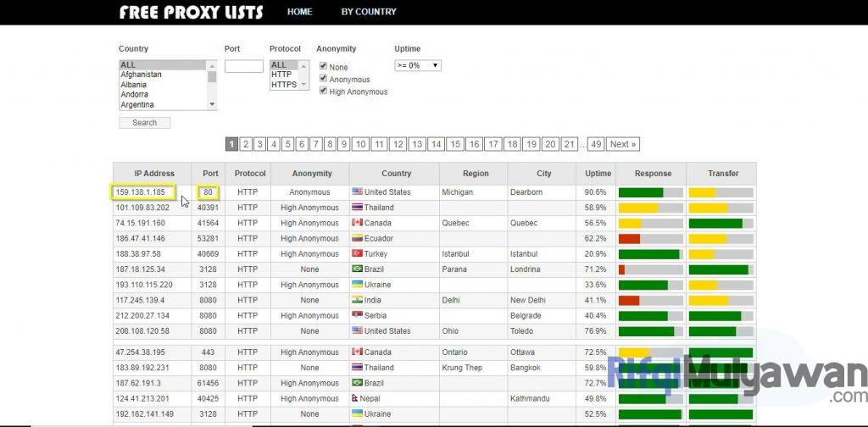Click the Canada flag in the Ottawa row

pyautogui.click(x=357, y=352)
